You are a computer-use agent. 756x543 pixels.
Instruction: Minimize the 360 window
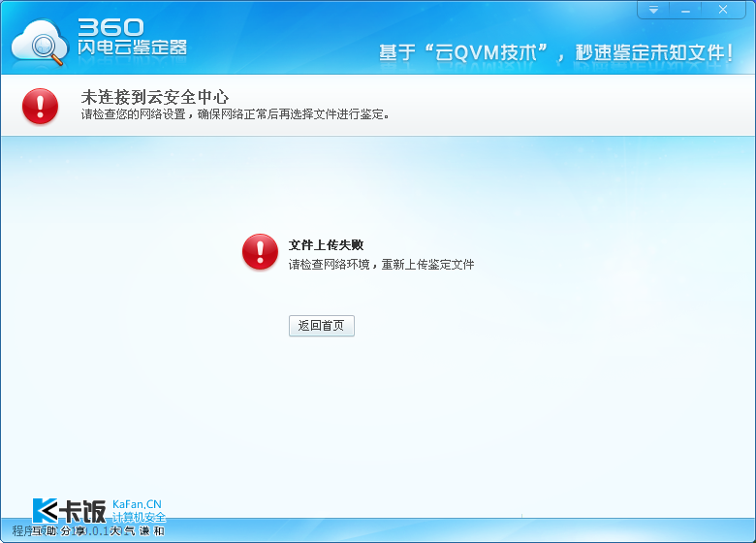(x=685, y=10)
